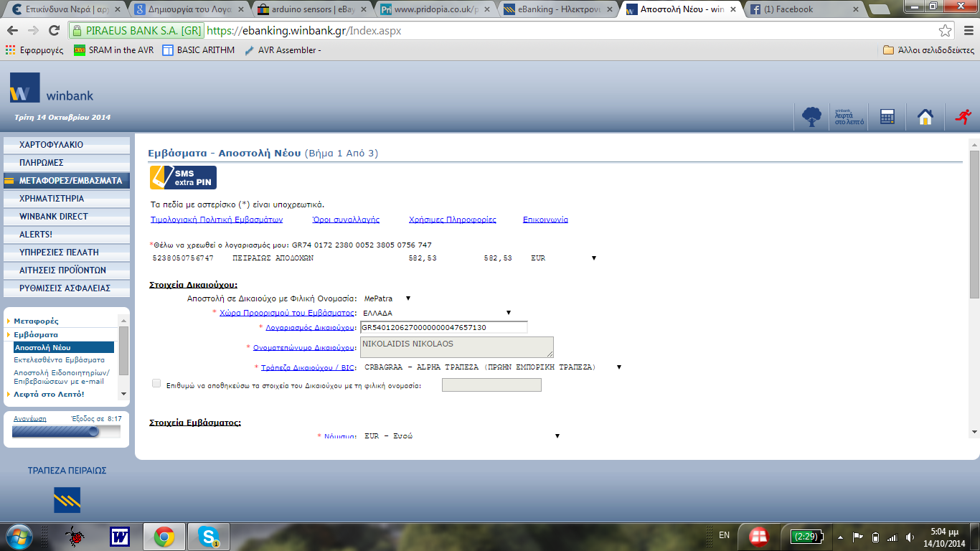Open the ΕΛΛΑΔΑ country dropdown
The height and width of the screenshot is (551, 980).
[x=508, y=313]
